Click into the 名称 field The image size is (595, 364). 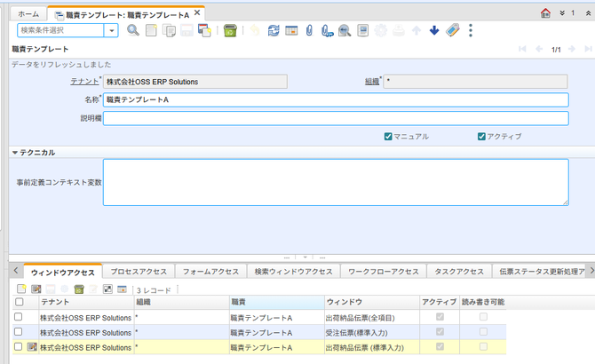pyautogui.click(x=336, y=99)
